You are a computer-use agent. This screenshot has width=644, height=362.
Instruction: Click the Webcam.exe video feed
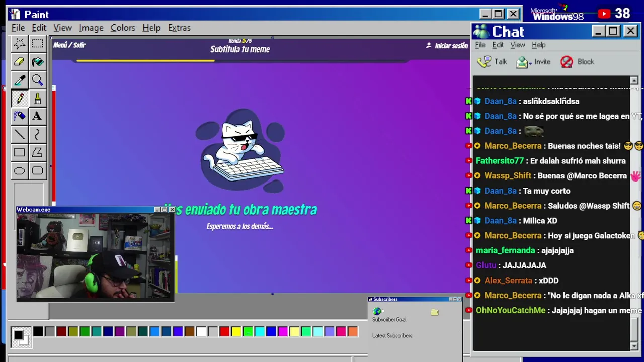[x=96, y=257]
